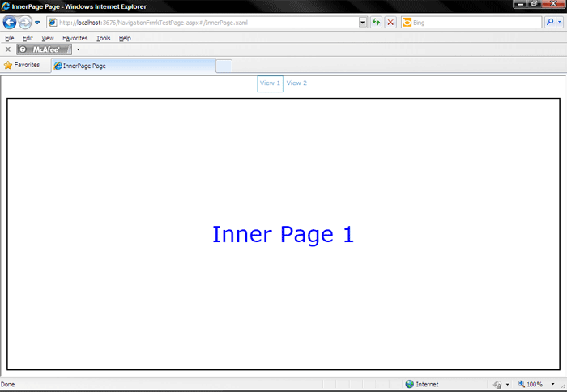Click the 100% zoom level button
Screen dimensions: 567x392
[x=531, y=384]
